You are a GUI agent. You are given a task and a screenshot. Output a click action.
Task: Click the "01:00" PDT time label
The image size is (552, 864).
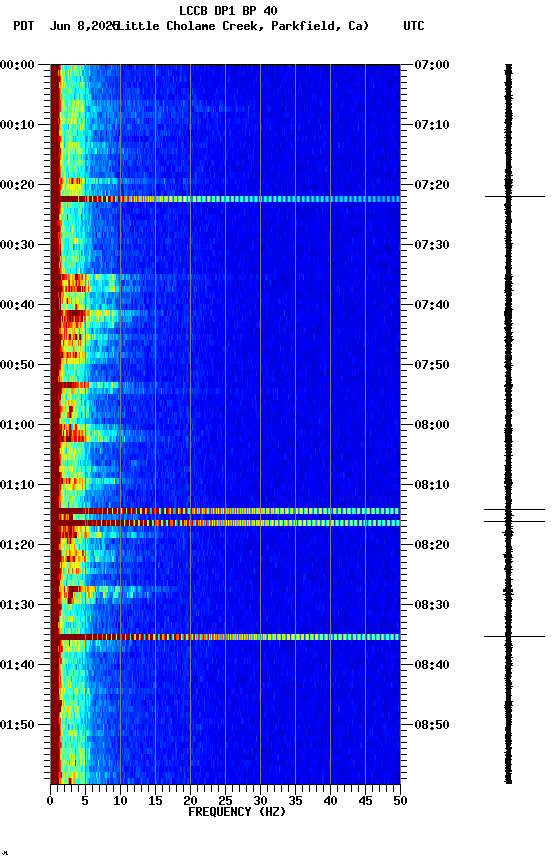point(17,425)
